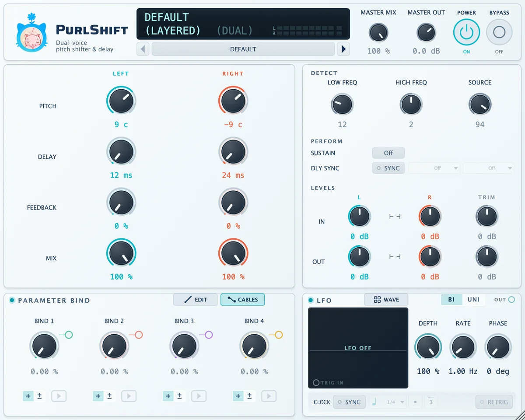Click the Source value 94
This screenshot has width=525, height=420.
tap(480, 125)
